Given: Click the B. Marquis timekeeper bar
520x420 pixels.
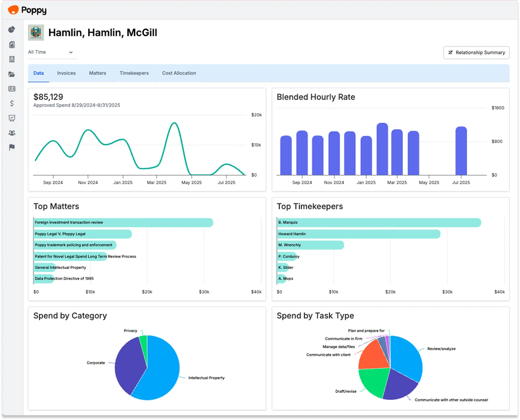Looking at the screenshot, I should 379,222.
